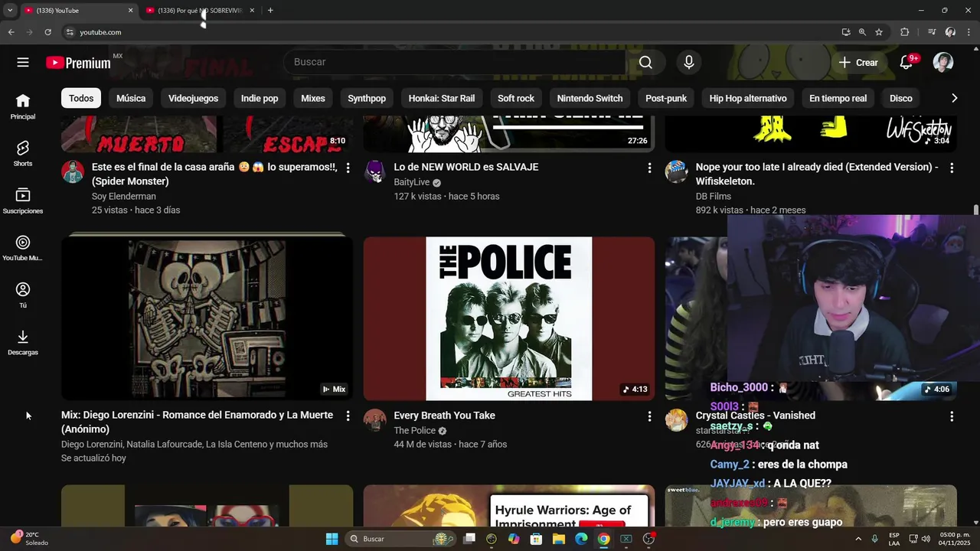Viewport: 980px width, 551px height.
Task: Open the BaityLive channel name link
Action: click(x=412, y=182)
